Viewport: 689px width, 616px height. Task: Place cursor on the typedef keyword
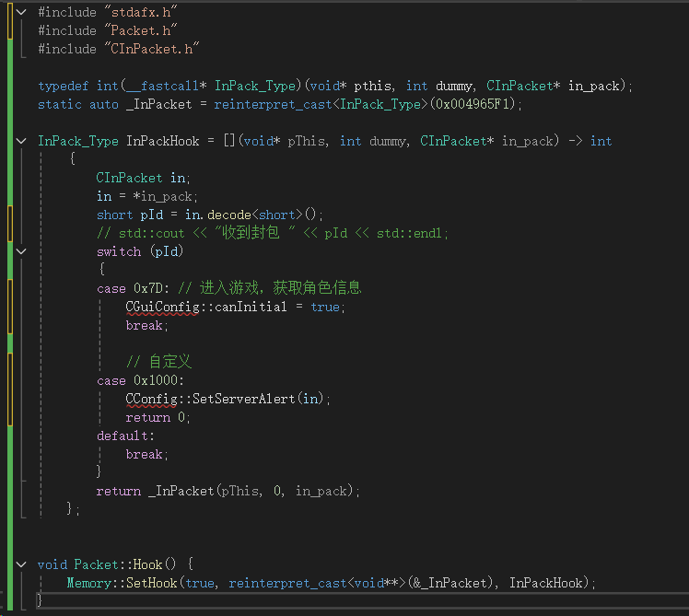64,86
